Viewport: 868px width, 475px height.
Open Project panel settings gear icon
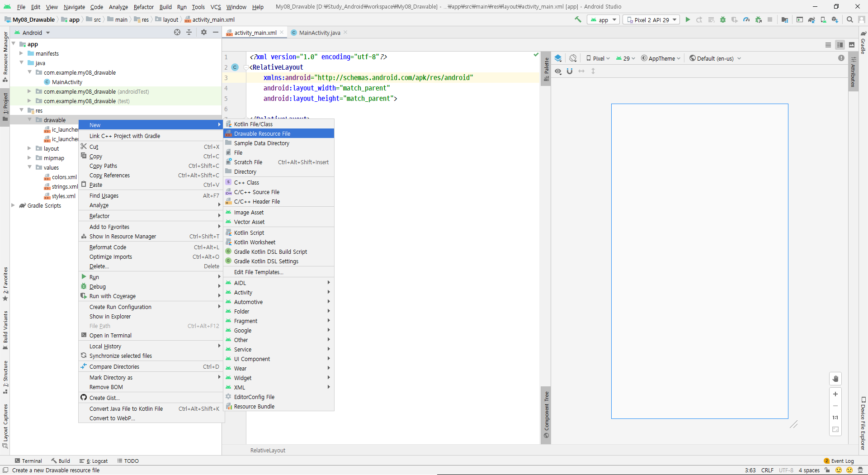pos(204,32)
